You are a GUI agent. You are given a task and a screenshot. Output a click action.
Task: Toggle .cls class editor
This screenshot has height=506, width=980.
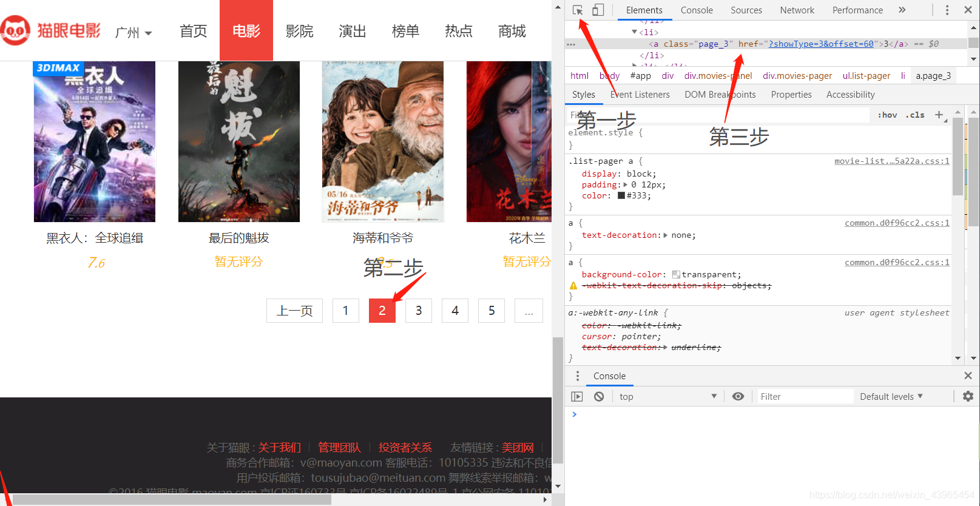tap(915, 115)
